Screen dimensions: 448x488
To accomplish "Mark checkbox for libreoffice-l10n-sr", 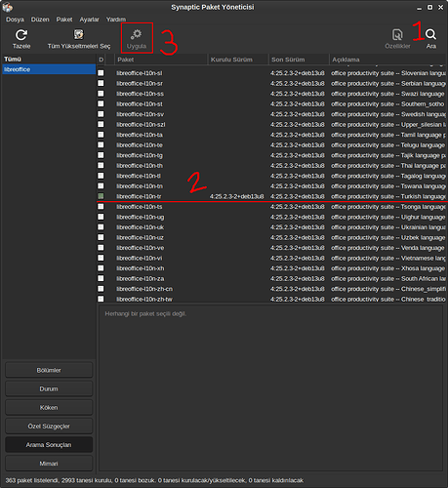I will [x=101, y=83].
